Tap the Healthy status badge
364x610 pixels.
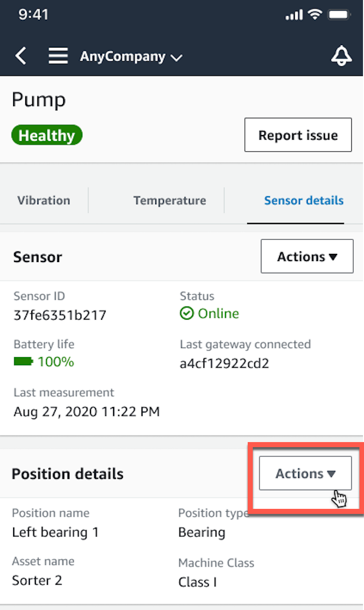(x=47, y=135)
